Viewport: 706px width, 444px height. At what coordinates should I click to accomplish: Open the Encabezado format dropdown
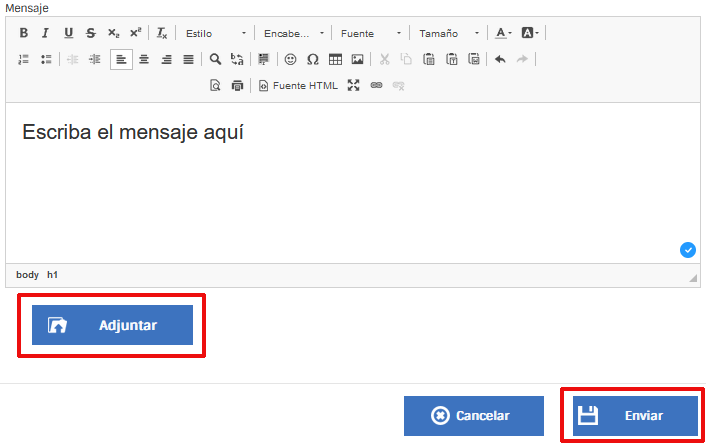click(294, 33)
